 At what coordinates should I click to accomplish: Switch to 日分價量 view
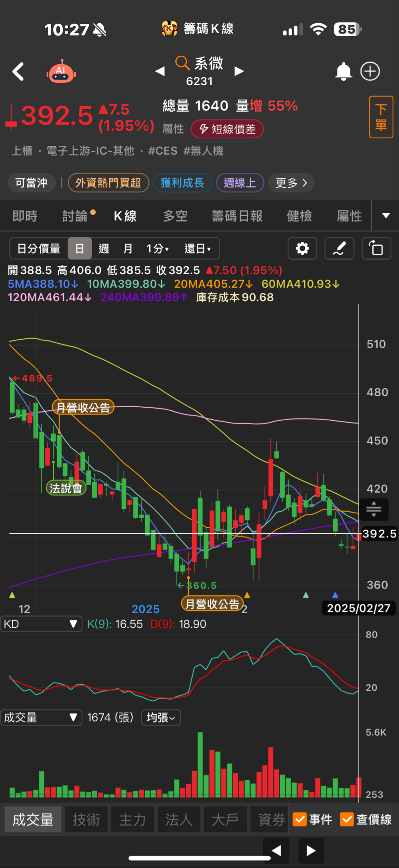(39, 248)
